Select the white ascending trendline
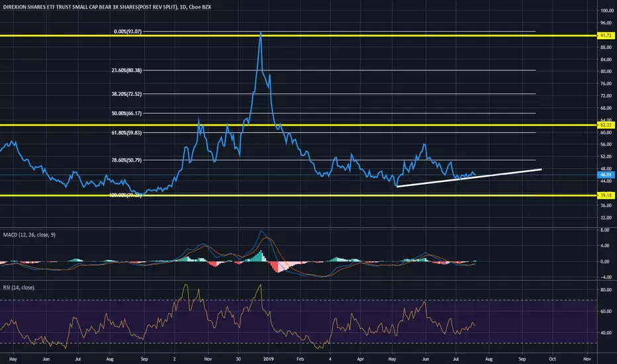Screen dimensions: 617x364 point(469,178)
